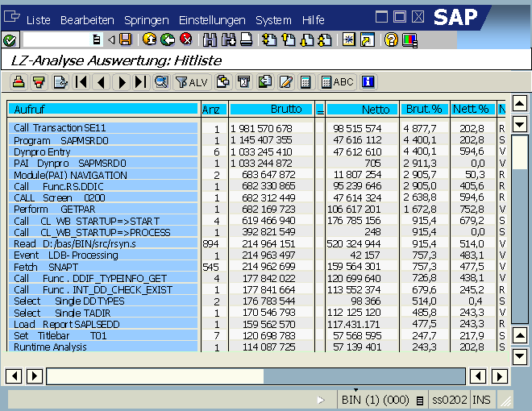Click the calculator ABC button
Screen dimensions: 532x411
coord(337,82)
